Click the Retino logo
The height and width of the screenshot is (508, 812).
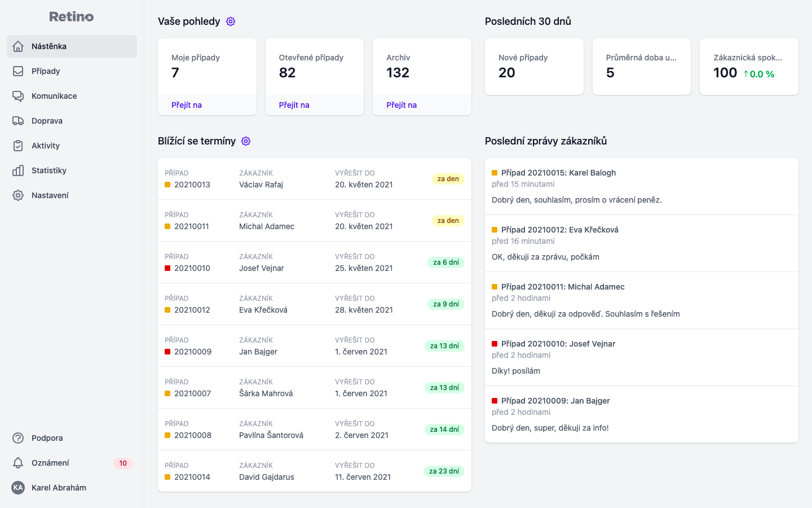click(x=72, y=16)
